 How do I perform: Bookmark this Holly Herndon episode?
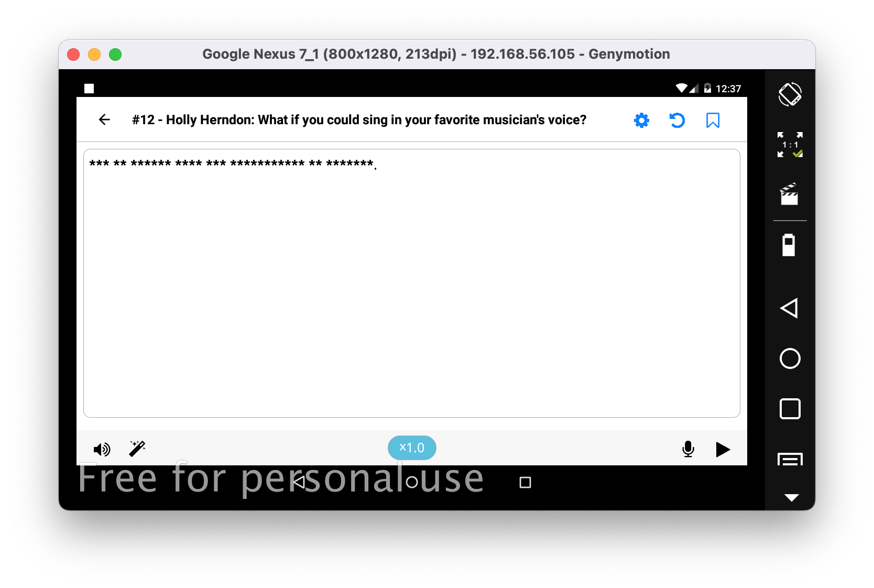(713, 120)
